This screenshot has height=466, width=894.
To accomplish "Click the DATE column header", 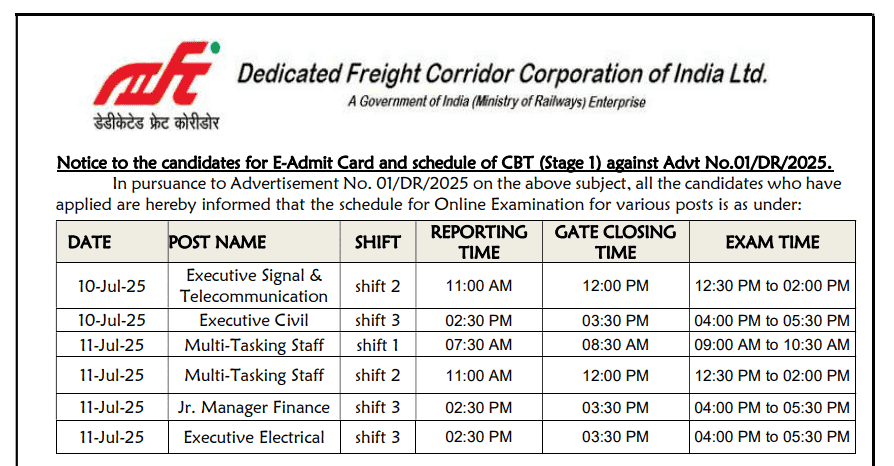I will 90,242.
